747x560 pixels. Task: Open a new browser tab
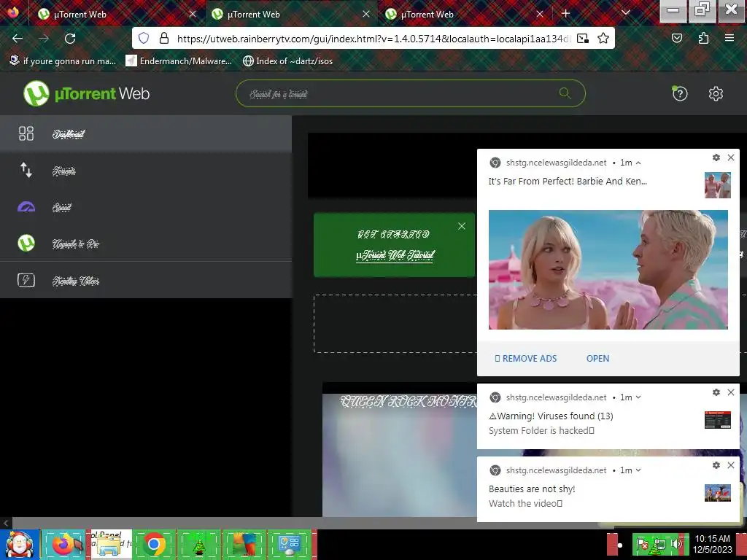(565, 13)
